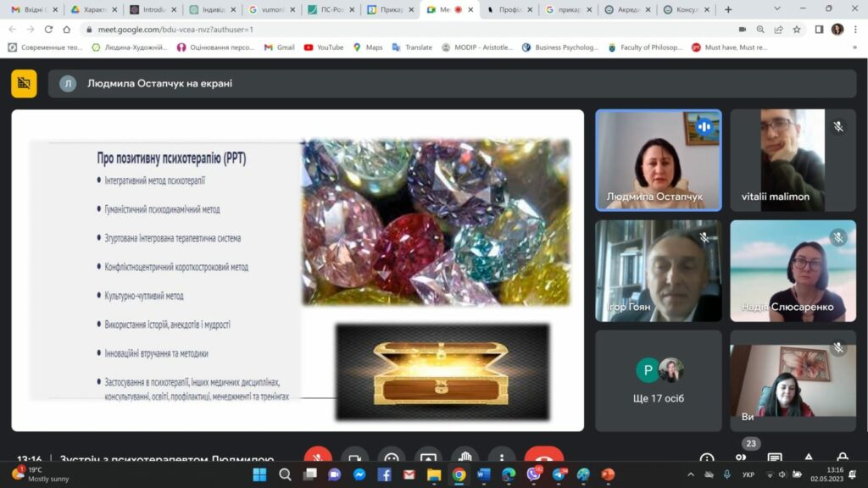
Task: Switch to the vumon Google tab
Action: coord(270,9)
